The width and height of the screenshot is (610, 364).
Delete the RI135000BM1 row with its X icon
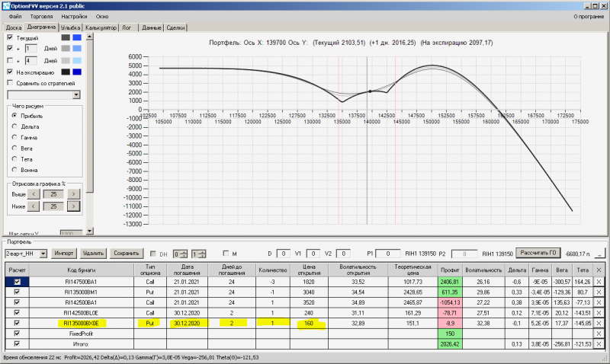tap(599, 292)
